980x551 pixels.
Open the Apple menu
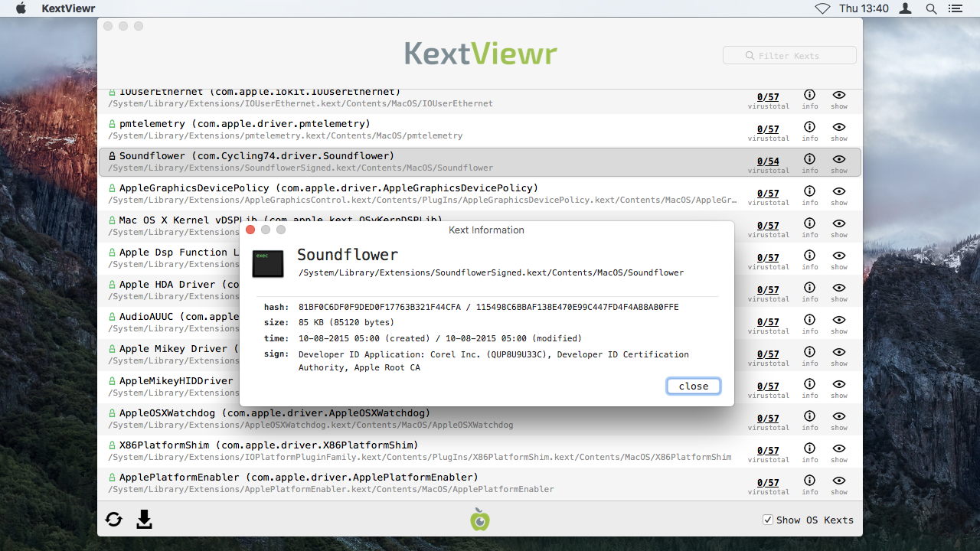tap(21, 8)
